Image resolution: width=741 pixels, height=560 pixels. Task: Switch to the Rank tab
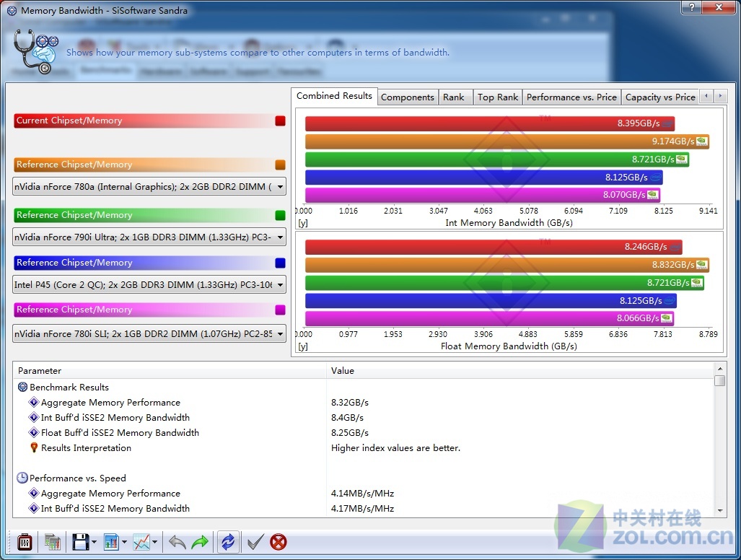454,97
